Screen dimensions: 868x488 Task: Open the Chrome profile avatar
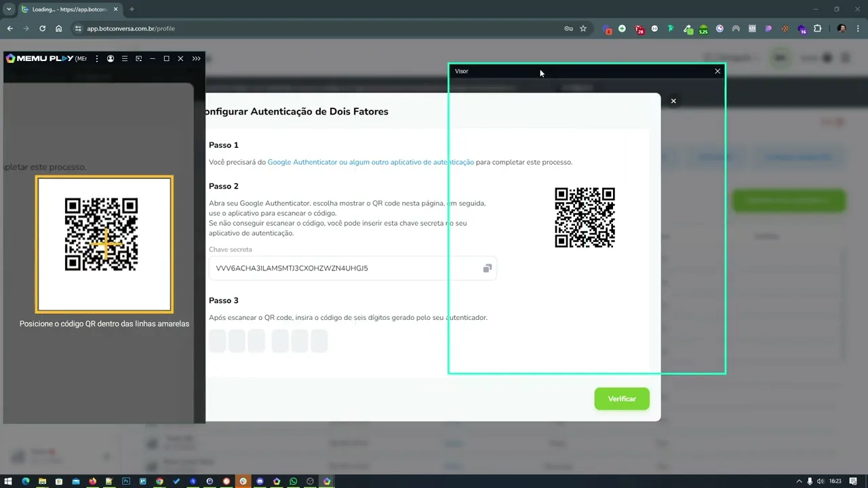tap(842, 28)
